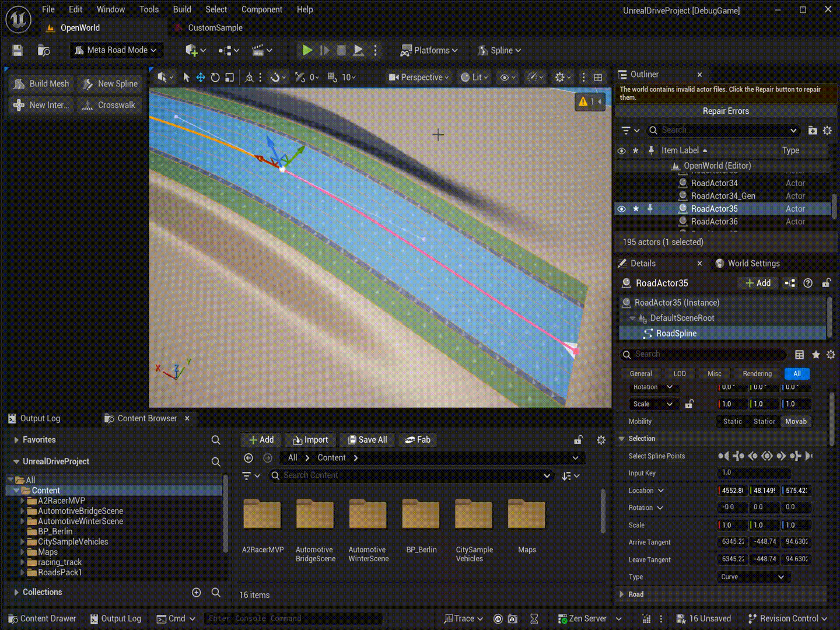
Task: Open the Details property matrix table icon
Action: (x=800, y=355)
